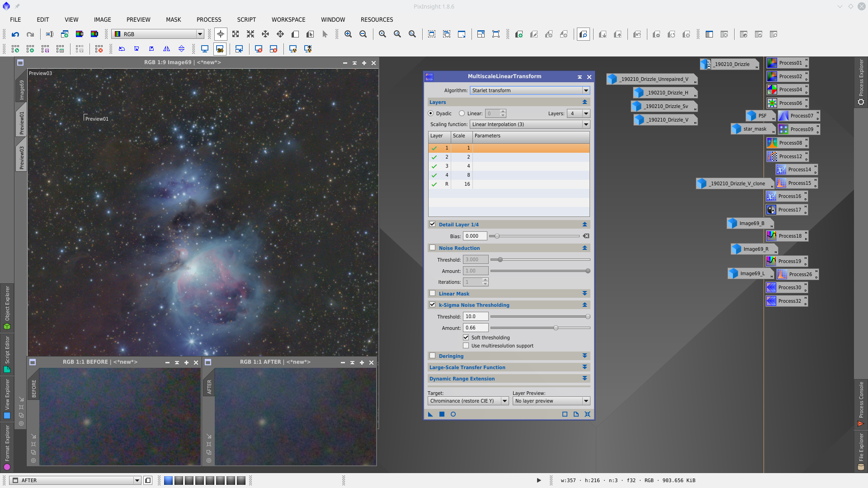Click the Bias reset icon next to the slider
This screenshot has height=488, width=868.
pos(586,236)
